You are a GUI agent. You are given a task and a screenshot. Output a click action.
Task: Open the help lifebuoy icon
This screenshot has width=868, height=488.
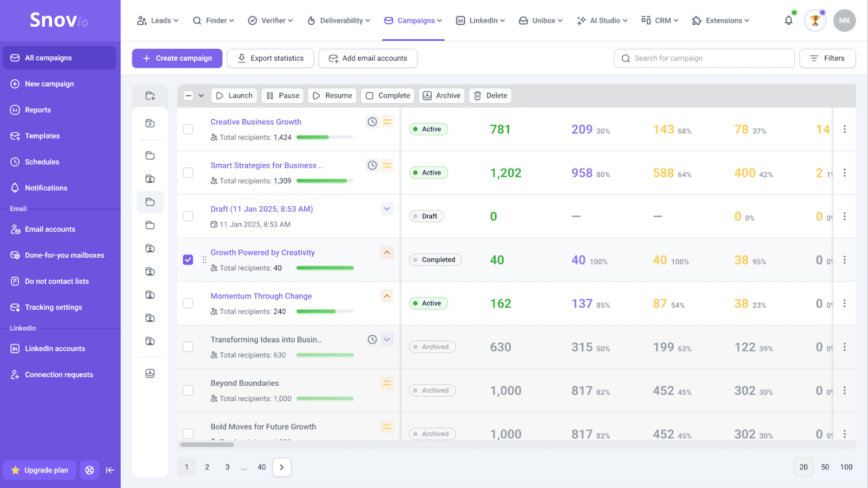(90, 470)
